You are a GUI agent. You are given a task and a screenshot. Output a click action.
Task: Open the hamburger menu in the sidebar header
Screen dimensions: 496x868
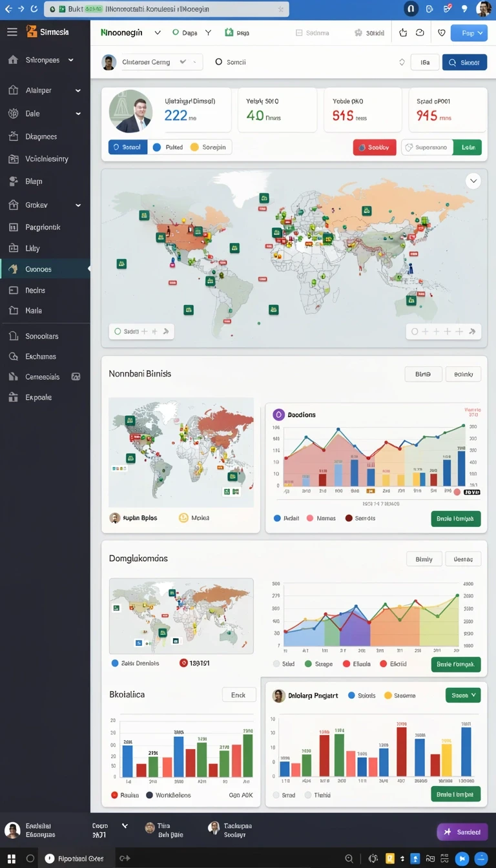[12, 32]
